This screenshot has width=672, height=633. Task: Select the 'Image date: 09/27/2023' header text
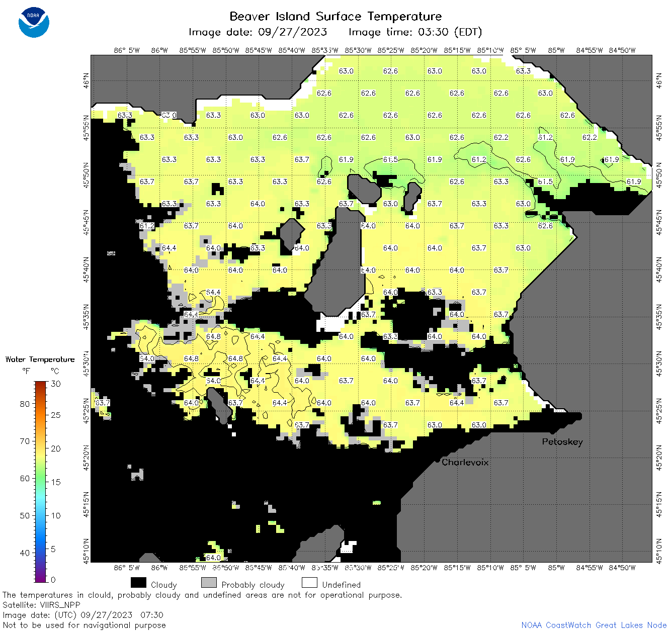258,32
